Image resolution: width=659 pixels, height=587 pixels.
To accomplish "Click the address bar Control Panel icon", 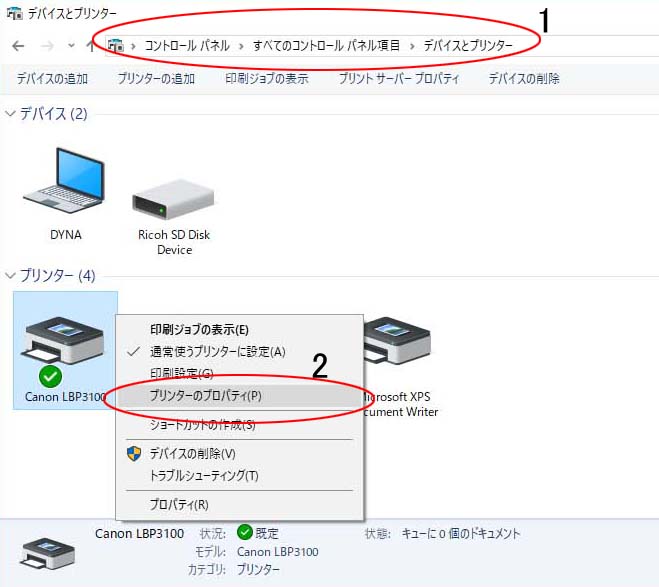I will pos(116,45).
